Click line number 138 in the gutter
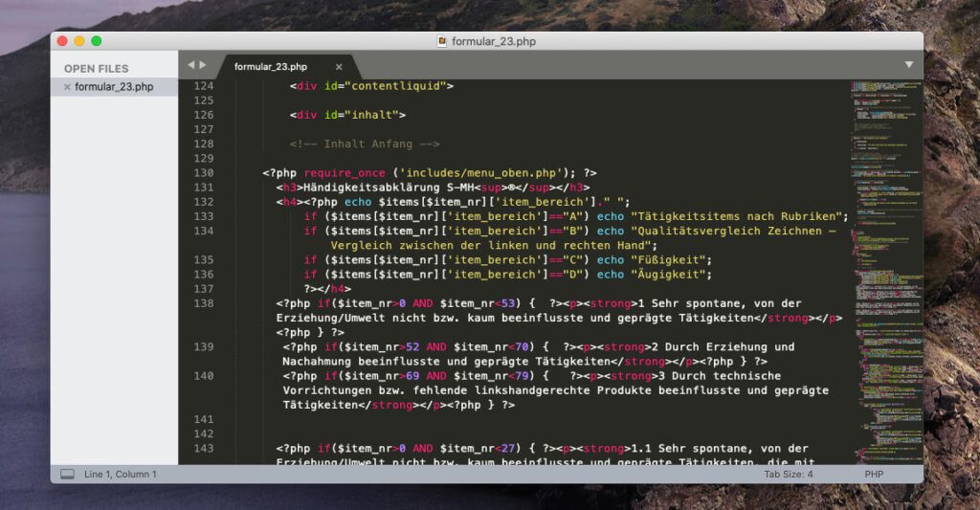 [204, 303]
